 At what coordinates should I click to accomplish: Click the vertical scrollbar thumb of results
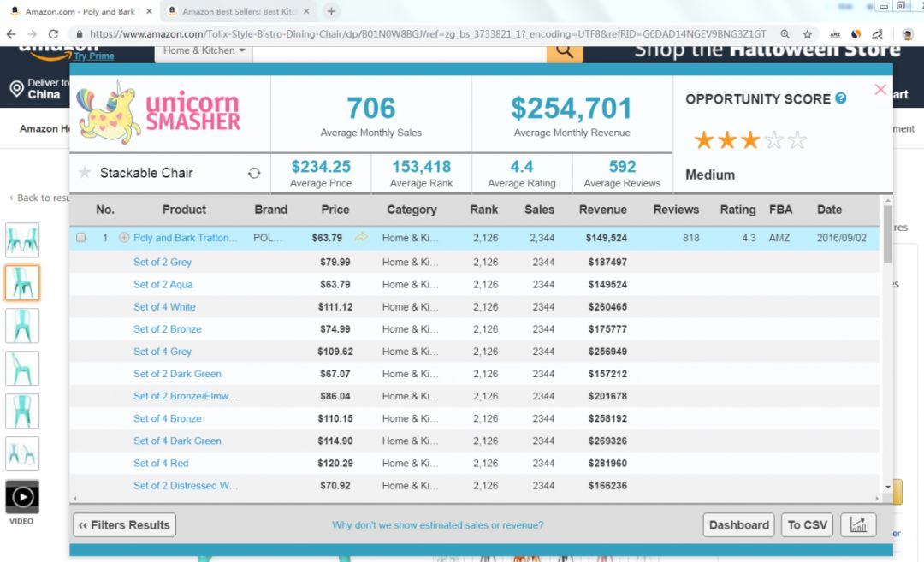click(x=888, y=234)
